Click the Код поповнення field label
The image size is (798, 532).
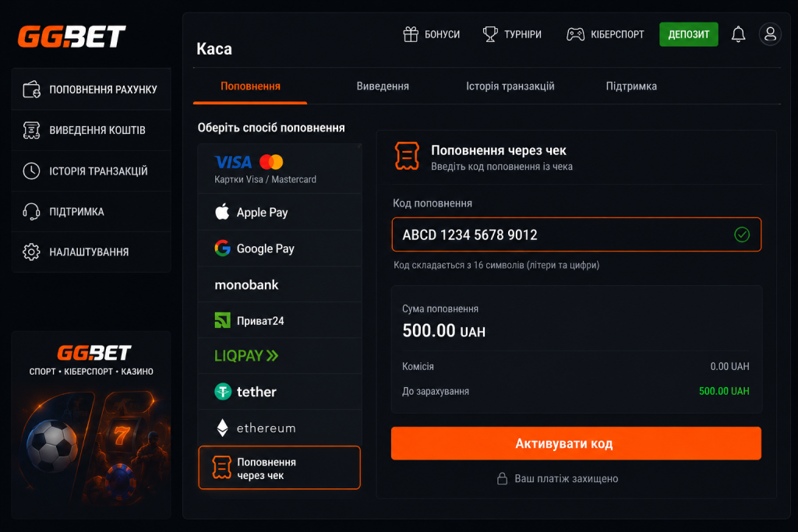tap(432, 203)
